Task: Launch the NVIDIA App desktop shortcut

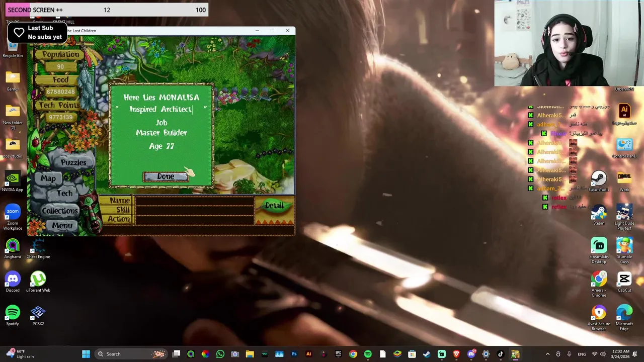Action: pos(13,182)
